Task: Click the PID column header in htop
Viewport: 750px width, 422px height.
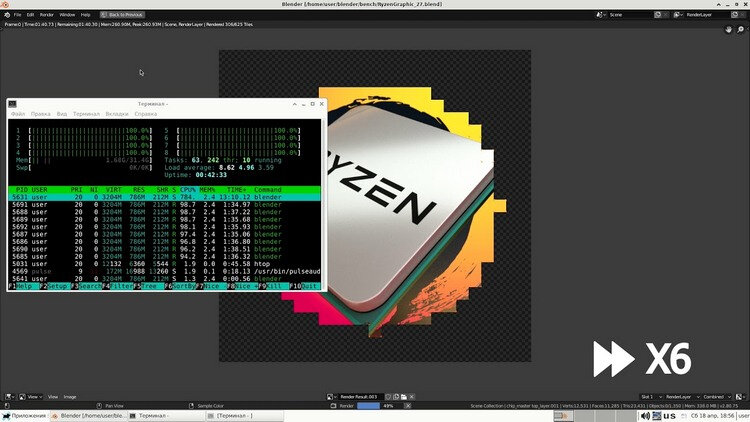Action: point(22,189)
